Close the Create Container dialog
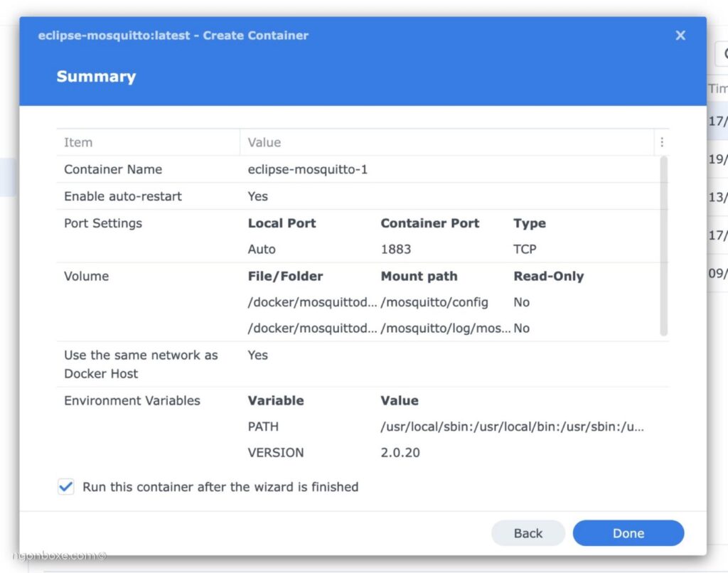 pos(680,36)
